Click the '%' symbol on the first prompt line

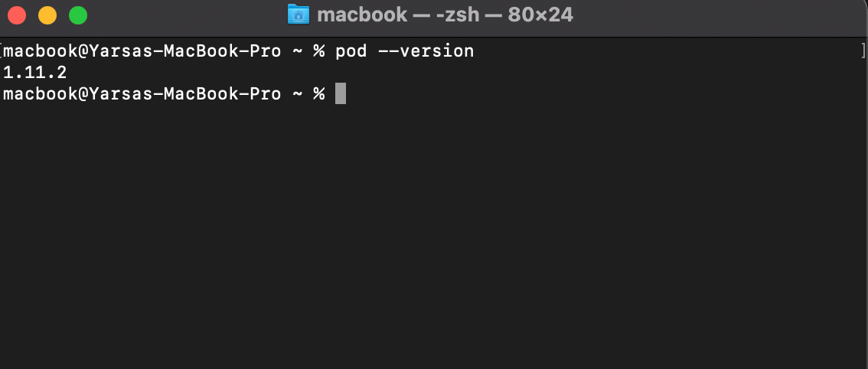pyautogui.click(x=319, y=51)
